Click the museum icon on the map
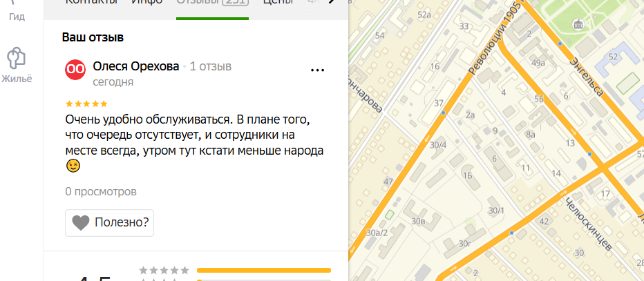Screen dimensions: 644x281 coord(578,25)
